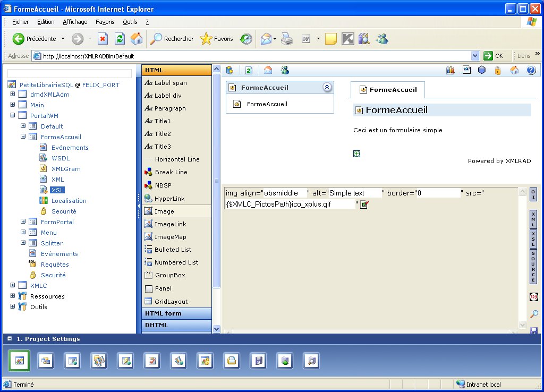
Task: Expand the Ressources tree node
Action: (12, 296)
